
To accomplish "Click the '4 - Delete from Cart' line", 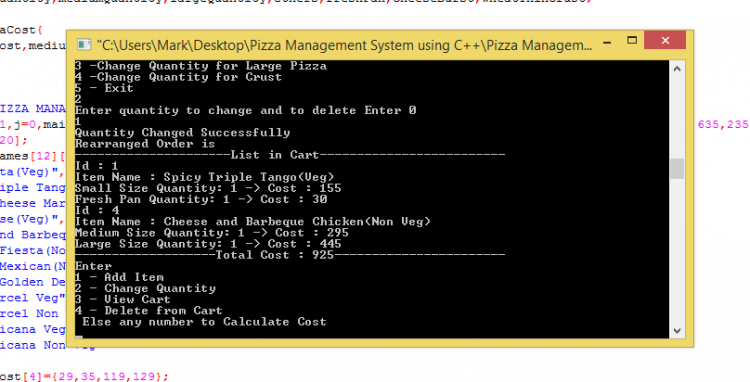I will (149, 311).
